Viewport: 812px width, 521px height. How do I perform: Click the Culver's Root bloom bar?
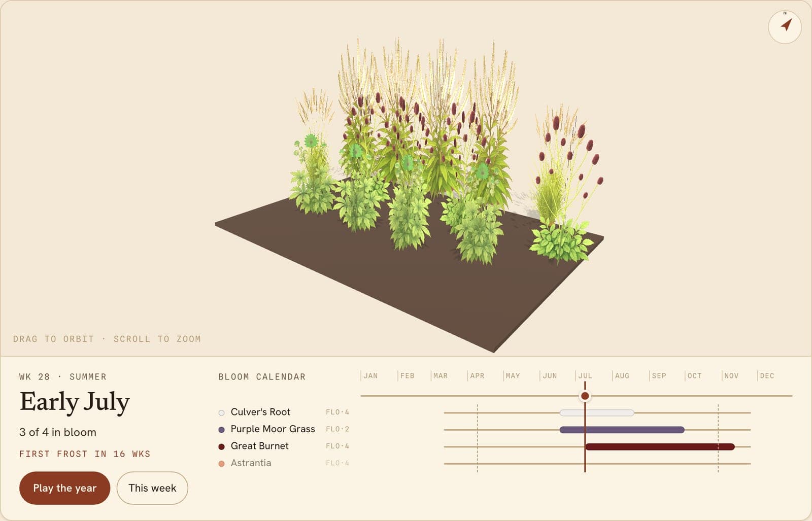coord(597,413)
